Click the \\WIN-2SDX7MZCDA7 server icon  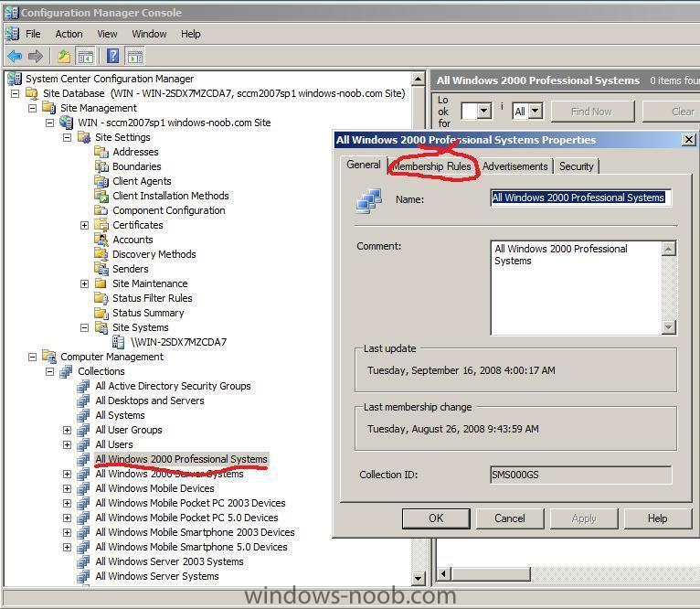coord(118,342)
